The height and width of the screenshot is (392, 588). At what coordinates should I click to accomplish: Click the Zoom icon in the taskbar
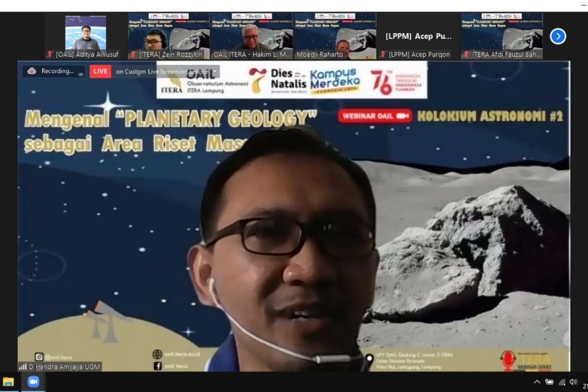click(33, 382)
